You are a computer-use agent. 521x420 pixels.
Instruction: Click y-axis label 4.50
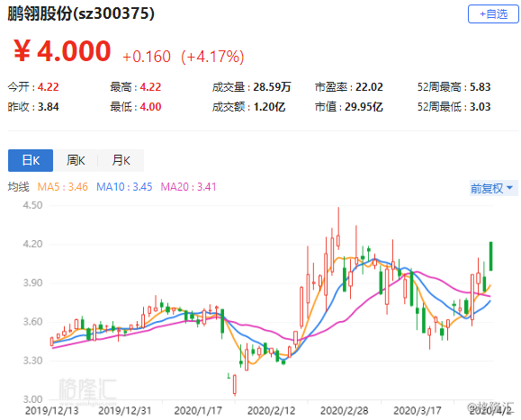click(x=32, y=205)
